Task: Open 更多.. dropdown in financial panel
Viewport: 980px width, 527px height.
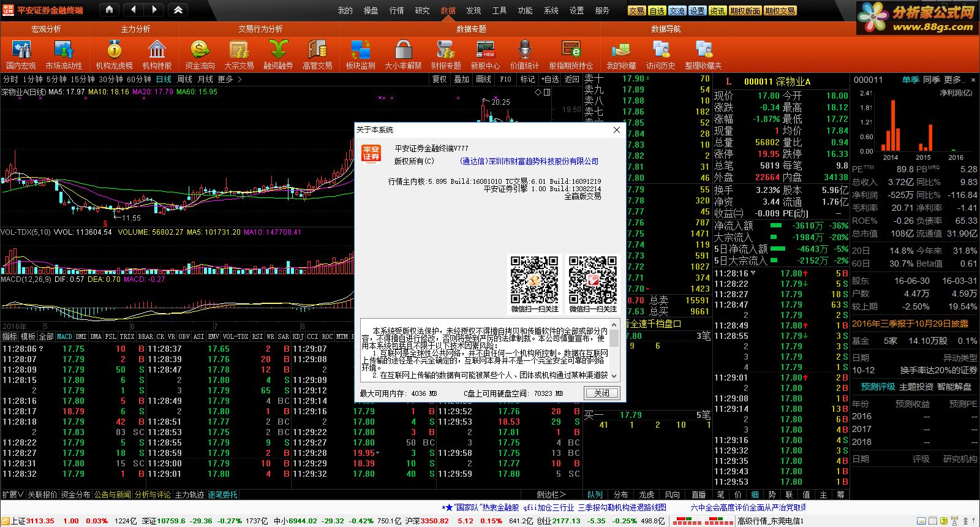Action: pos(954,80)
